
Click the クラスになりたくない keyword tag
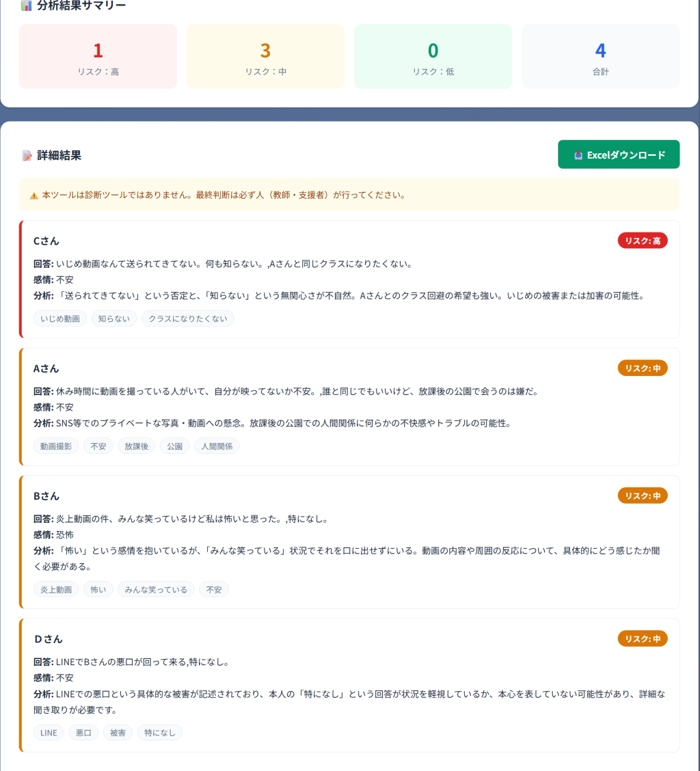pyautogui.click(x=188, y=319)
